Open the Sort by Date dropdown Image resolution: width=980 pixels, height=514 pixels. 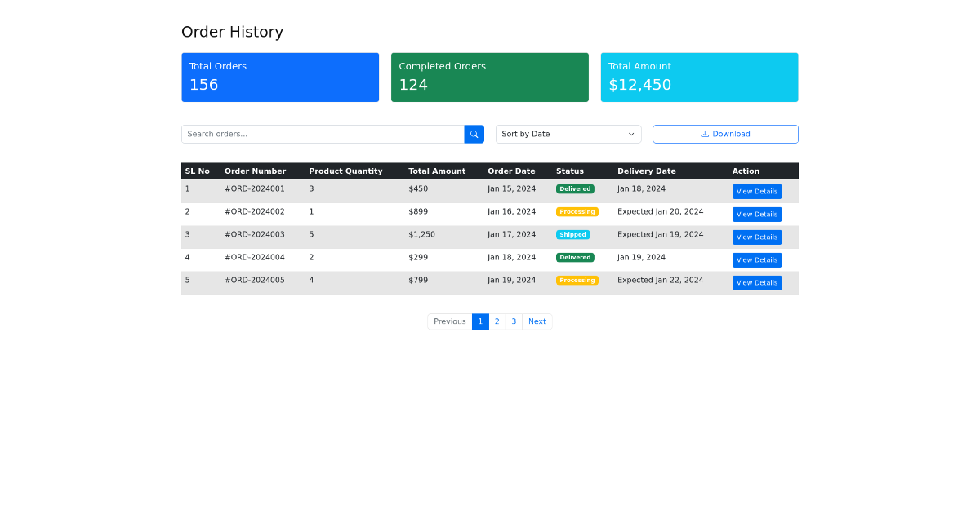pyautogui.click(x=568, y=134)
